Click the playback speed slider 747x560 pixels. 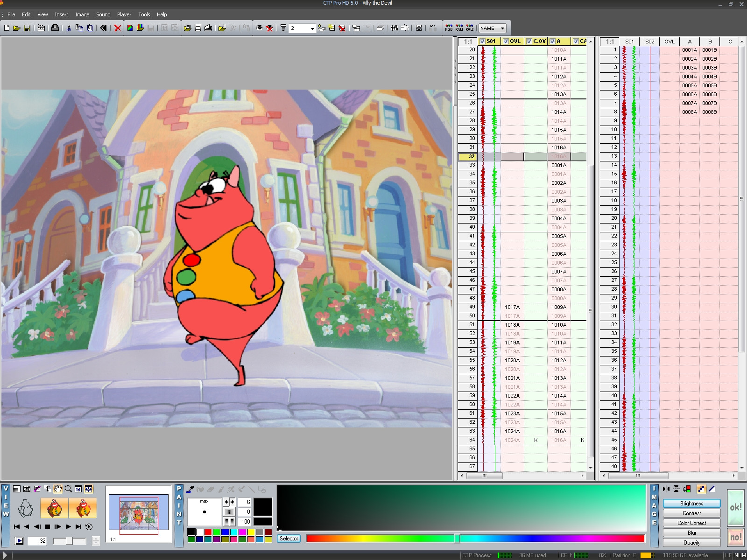pos(70,541)
